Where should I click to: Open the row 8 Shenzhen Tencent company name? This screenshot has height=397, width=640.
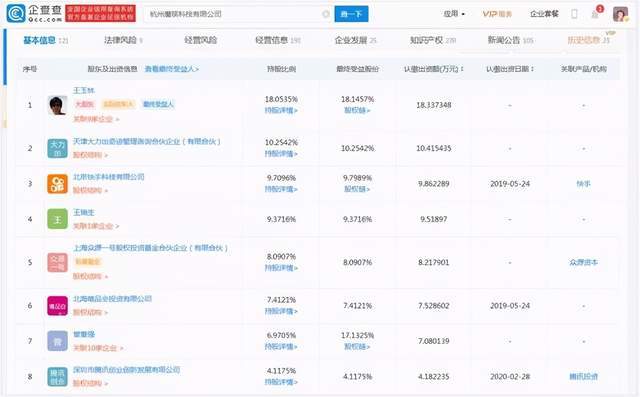(127, 370)
